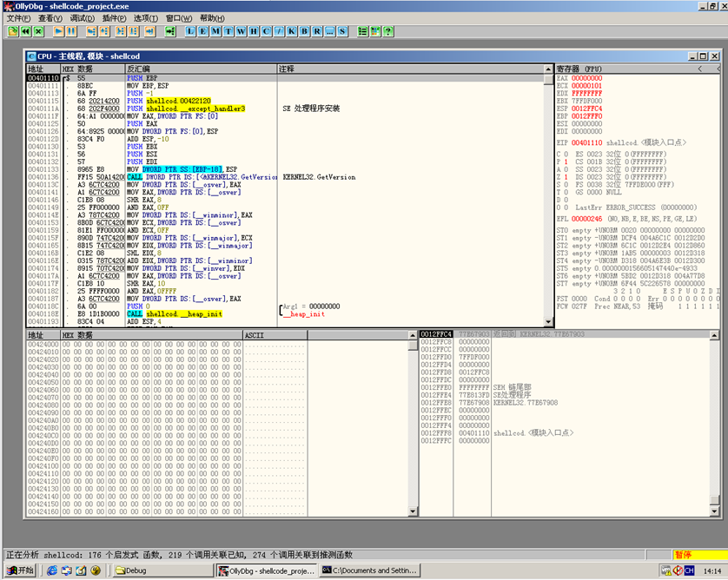Open the Log window (L button)
Viewport: 728px width, 580px height.
pos(191,31)
